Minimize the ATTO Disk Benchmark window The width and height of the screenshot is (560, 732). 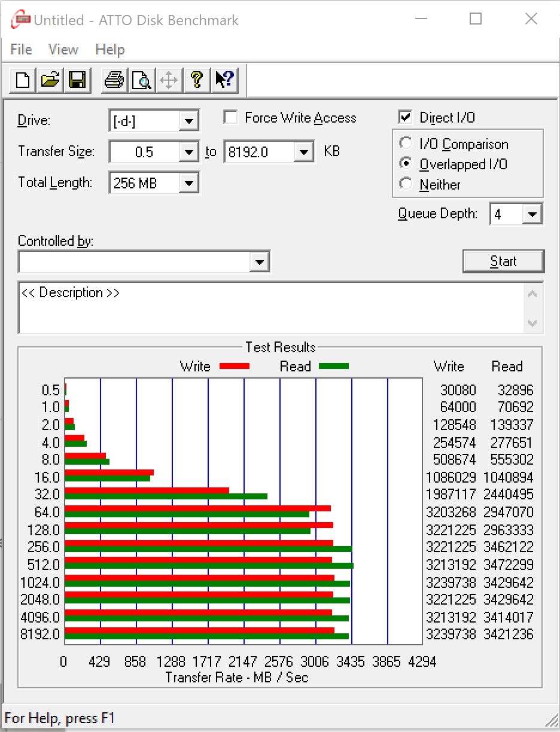point(421,19)
